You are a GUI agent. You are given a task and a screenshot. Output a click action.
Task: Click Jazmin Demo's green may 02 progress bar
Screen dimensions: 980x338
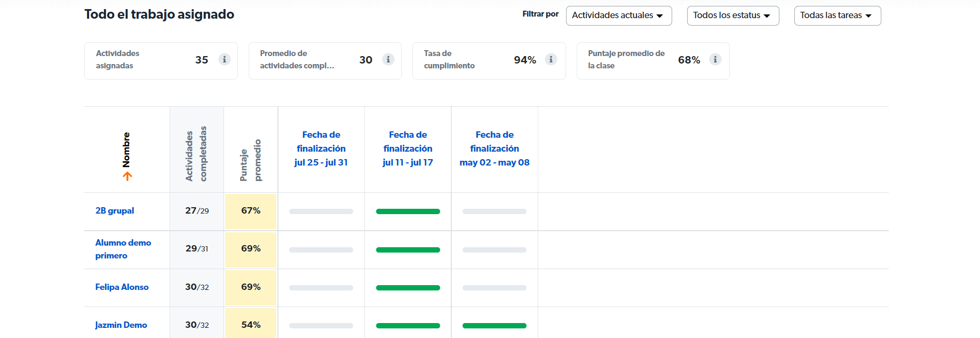tap(495, 326)
